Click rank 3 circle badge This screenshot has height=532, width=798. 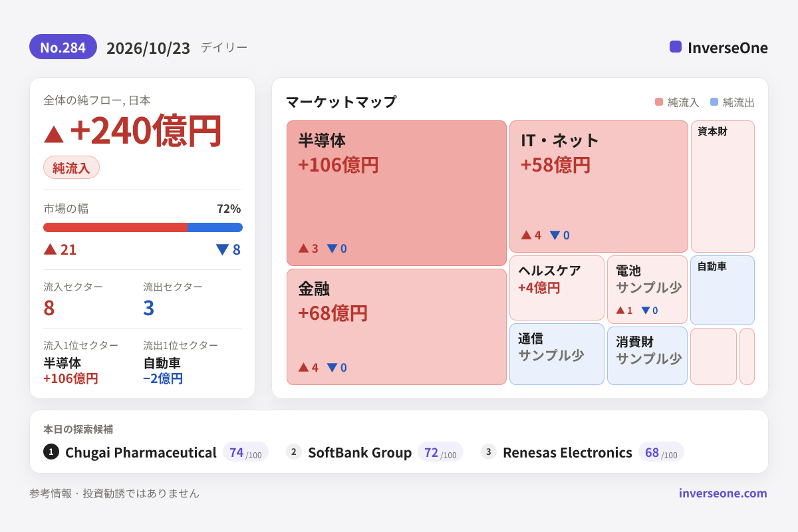click(x=489, y=452)
